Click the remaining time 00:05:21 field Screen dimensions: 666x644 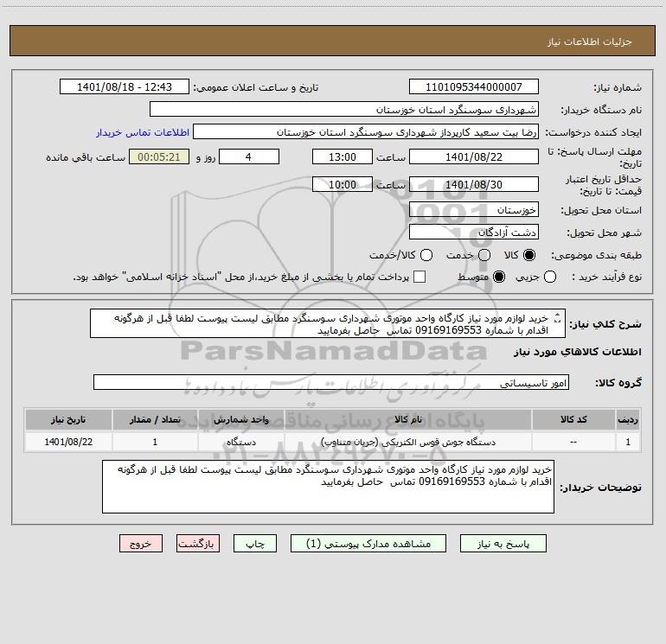(x=159, y=156)
